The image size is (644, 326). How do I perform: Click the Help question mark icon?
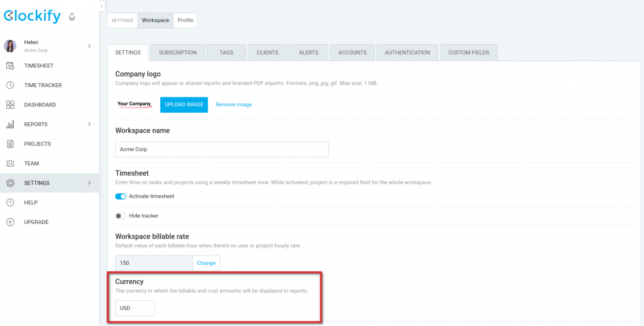click(10, 202)
